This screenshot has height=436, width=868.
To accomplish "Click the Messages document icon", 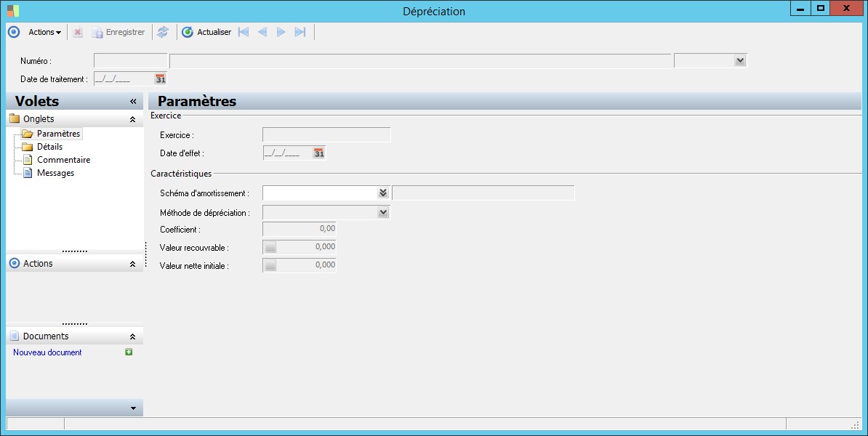I will pyautogui.click(x=28, y=173).
